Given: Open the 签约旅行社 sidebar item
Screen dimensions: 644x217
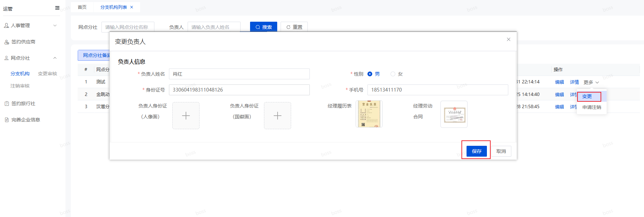Looking at the screenshot, I should [23, 103].
